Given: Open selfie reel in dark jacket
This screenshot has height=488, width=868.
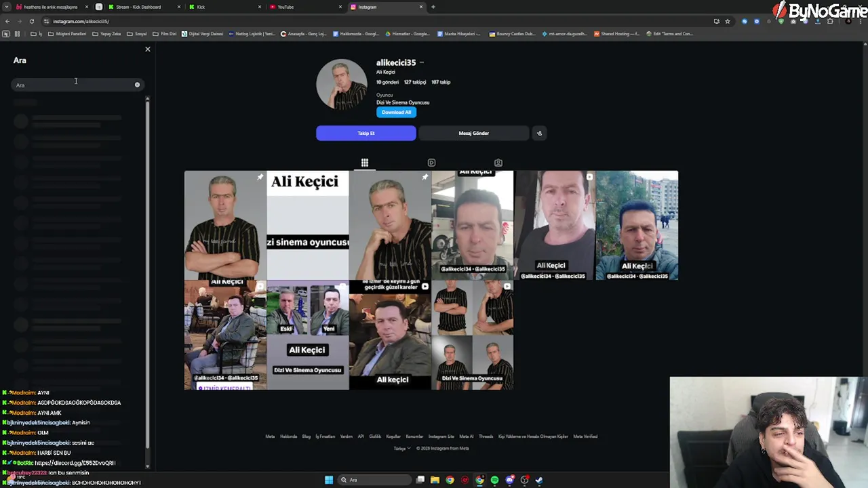Looking at the screenshot, I should coord(555,225).
